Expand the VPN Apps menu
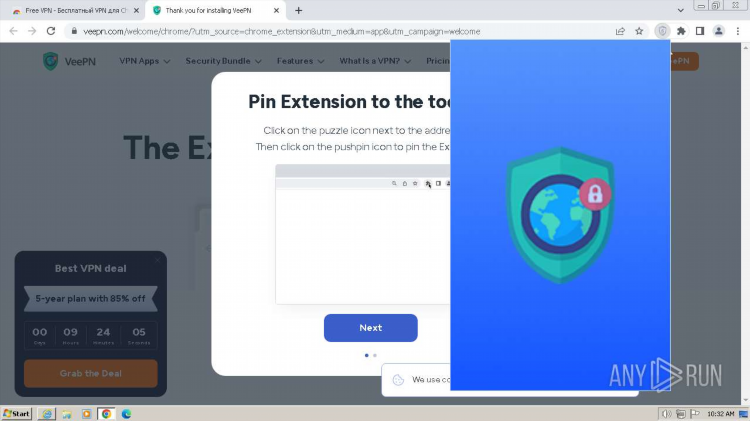Screen dimensions: 750x421 pyautogui.click(x=144, y=61)
